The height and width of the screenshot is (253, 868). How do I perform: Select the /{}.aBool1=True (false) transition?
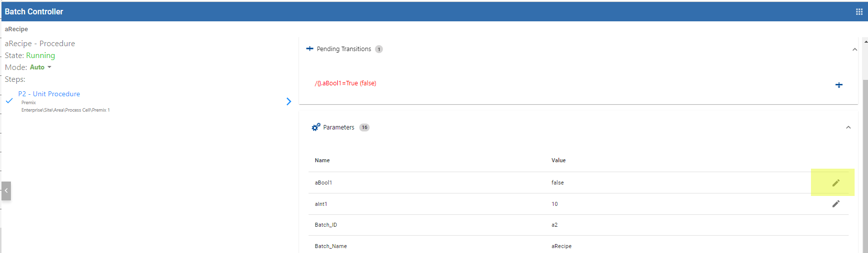pos(345,83)
